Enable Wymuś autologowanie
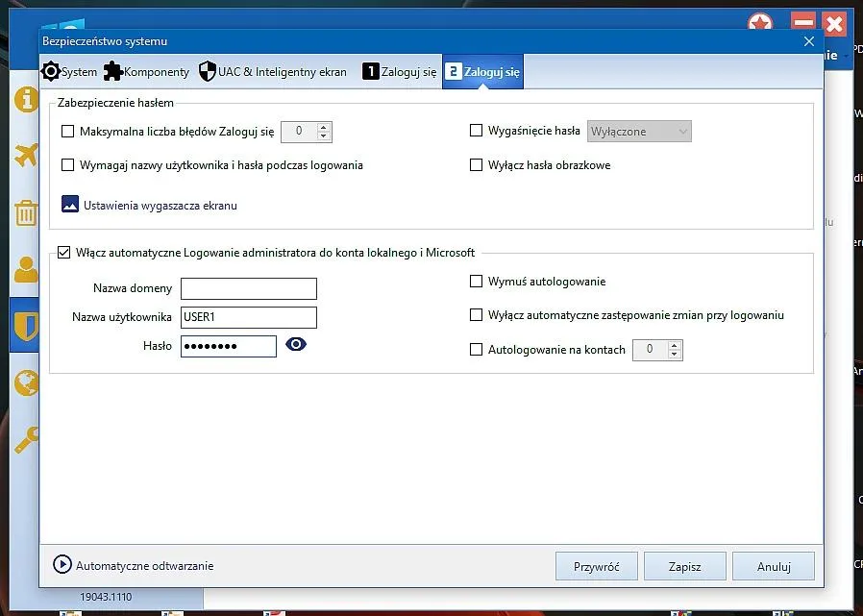This screenshot has height=616, width=863. [476, 282]
